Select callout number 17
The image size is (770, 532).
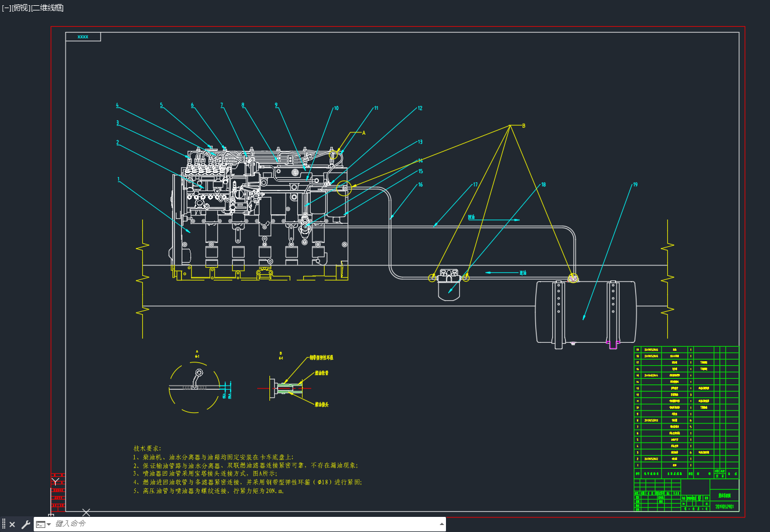click(x=475, y=185)
